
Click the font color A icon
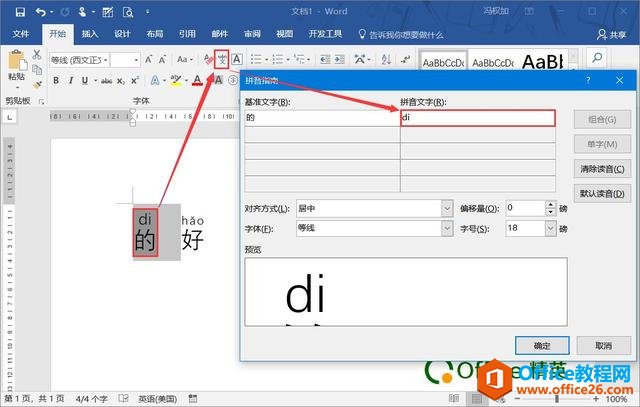tap(197, 81)
